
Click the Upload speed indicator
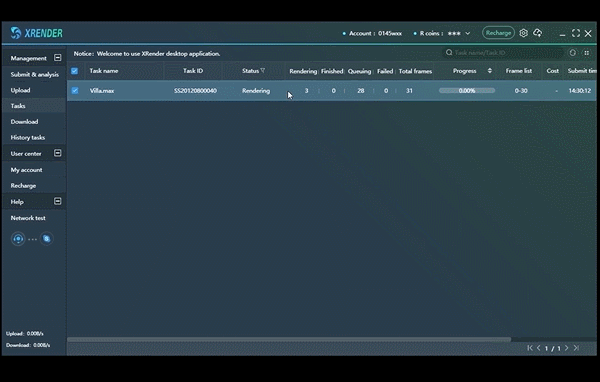coord(25,333)
